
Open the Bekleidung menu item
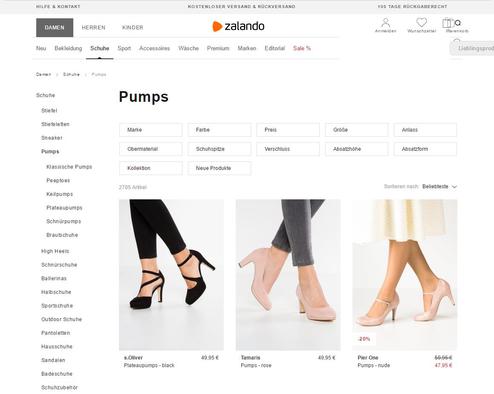[x=68, y=48]
